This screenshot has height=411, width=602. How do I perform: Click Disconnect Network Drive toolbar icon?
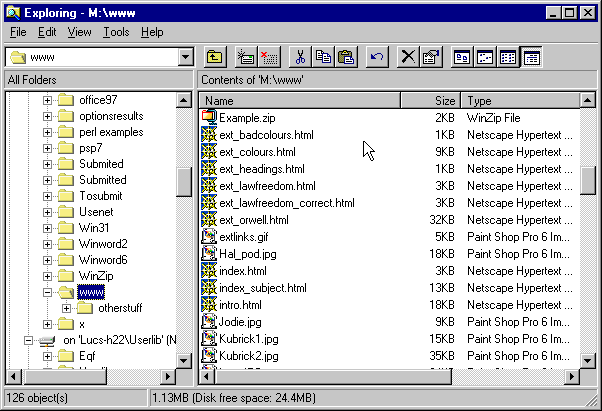(269, 58)
